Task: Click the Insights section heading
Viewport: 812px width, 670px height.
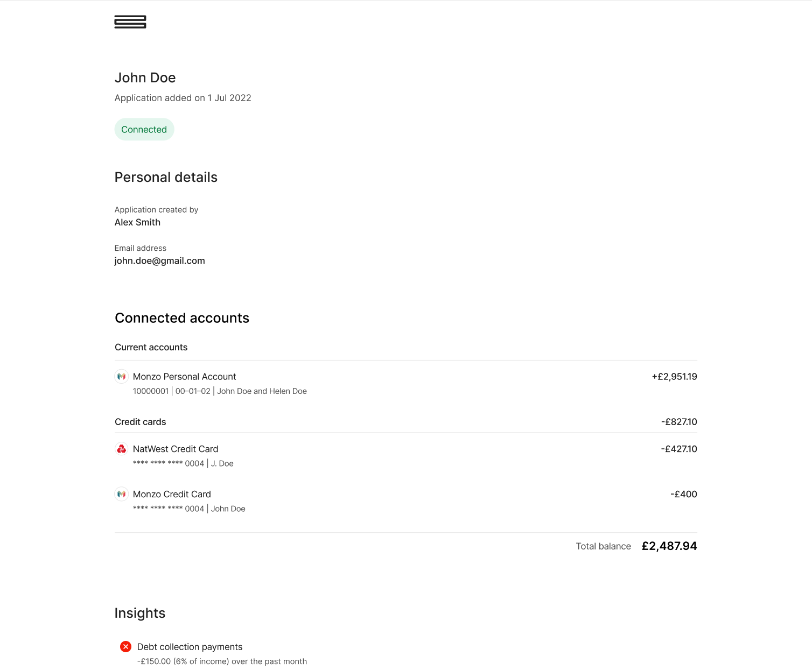Action: (x=140, y=613)
